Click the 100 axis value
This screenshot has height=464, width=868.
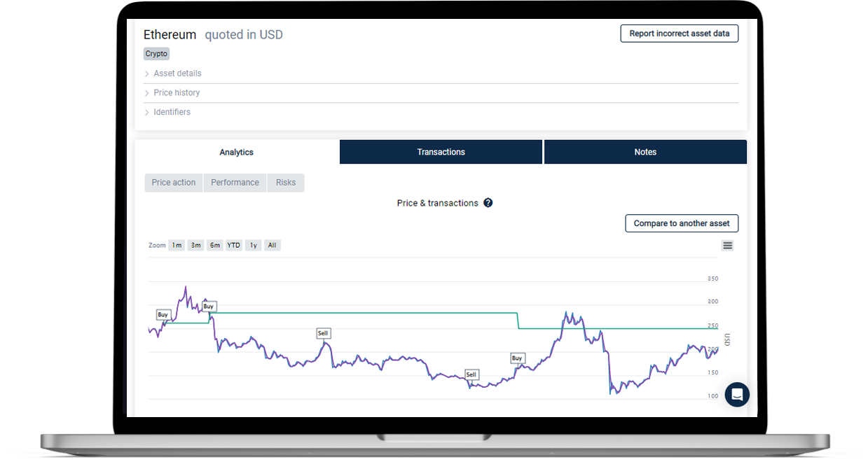point(712,396)
